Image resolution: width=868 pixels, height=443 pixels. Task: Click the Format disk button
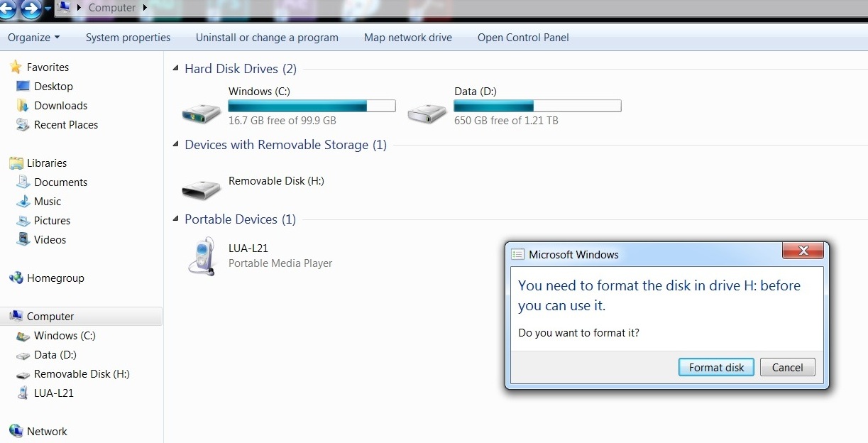point(716,367)
